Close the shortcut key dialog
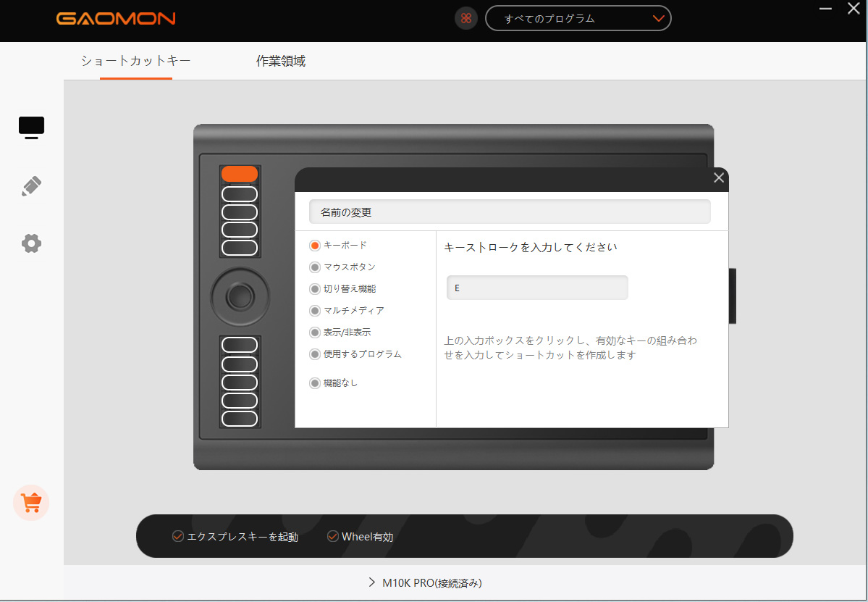 [718, 177]
